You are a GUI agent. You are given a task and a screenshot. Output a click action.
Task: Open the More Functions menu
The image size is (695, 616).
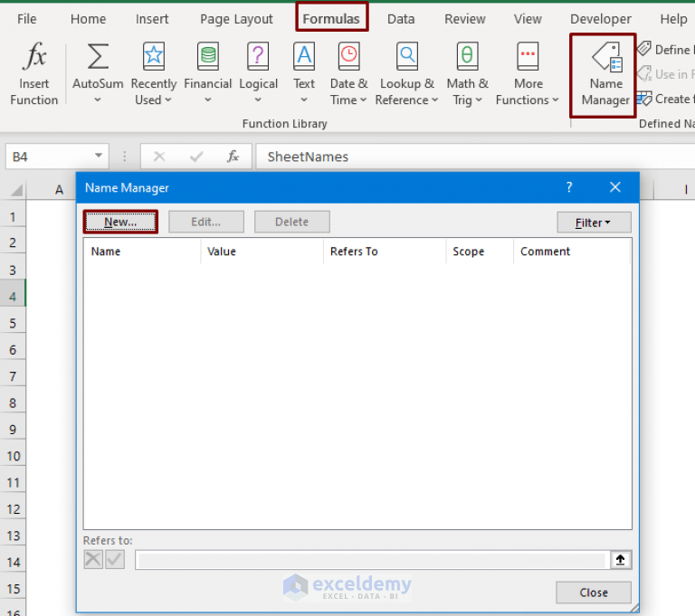pos(528,73)
